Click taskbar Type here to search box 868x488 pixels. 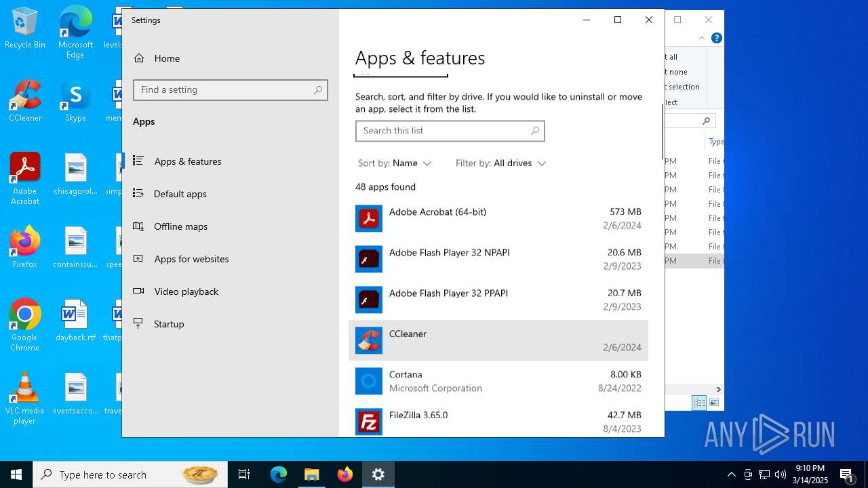click(130, 474)
